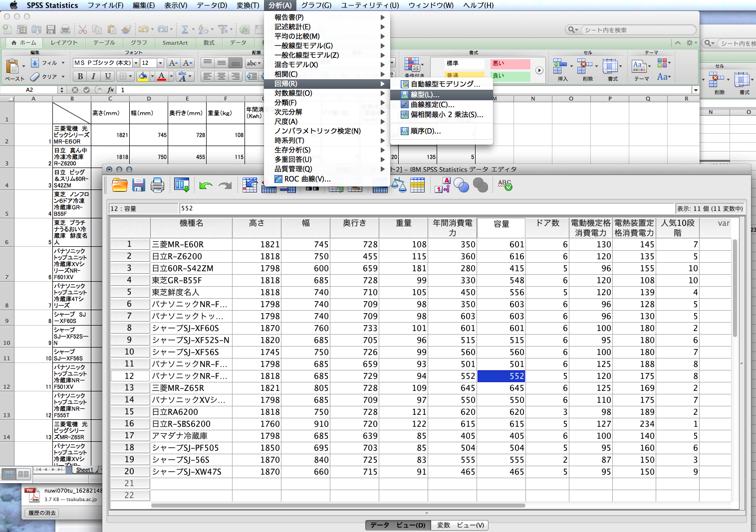Toggle bold formatting in Excel
The image size is (756, 532).
(x=80, y=76)
